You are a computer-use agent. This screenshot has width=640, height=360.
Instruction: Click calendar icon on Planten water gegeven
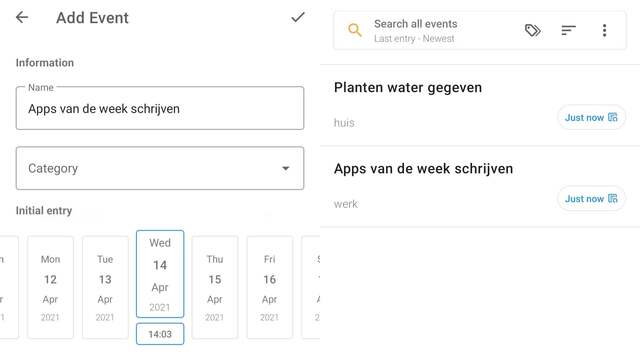pyautogui.click(x=613, y=117)
